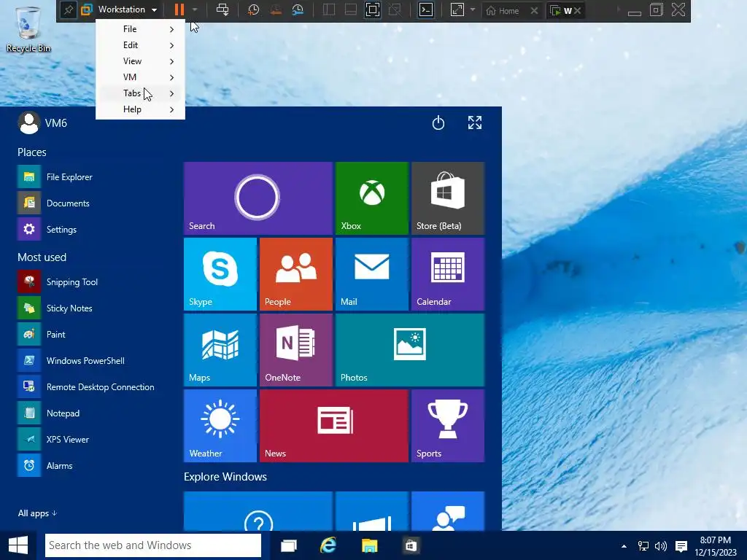747x560 pixels.
Task: Expand the Help submenu arrow
Action: [171, 109]
